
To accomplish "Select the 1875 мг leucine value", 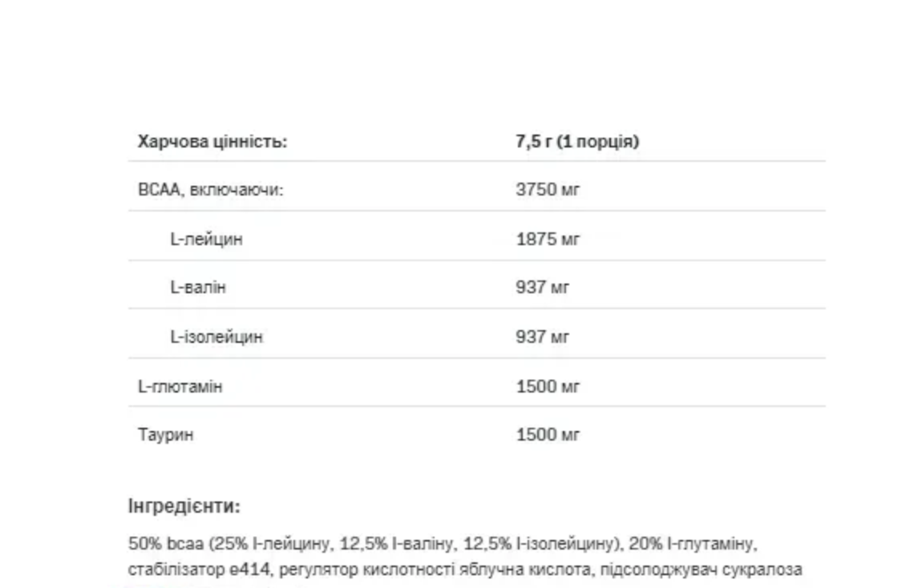I will click(x=548, y=240).
